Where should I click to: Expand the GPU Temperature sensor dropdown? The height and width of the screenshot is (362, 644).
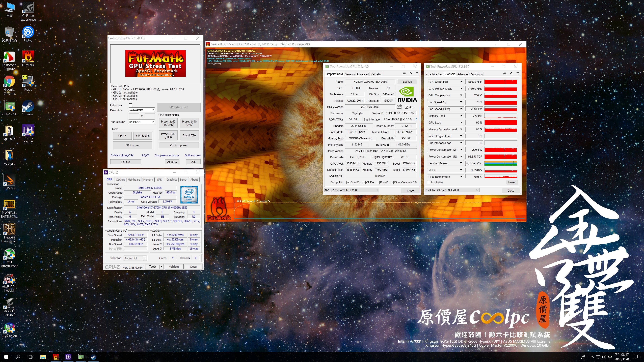click(x=461, y=95)
